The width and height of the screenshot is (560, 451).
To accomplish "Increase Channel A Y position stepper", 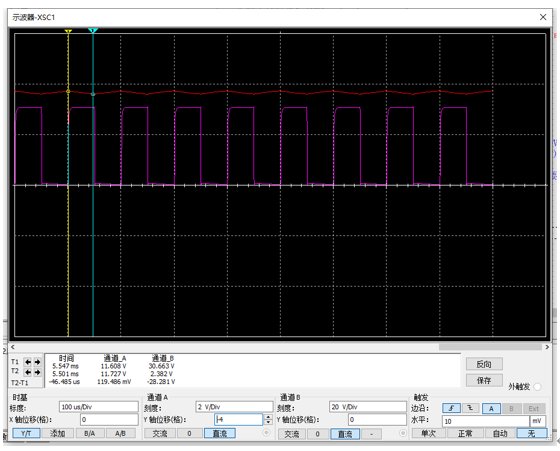I will (268, 417).
